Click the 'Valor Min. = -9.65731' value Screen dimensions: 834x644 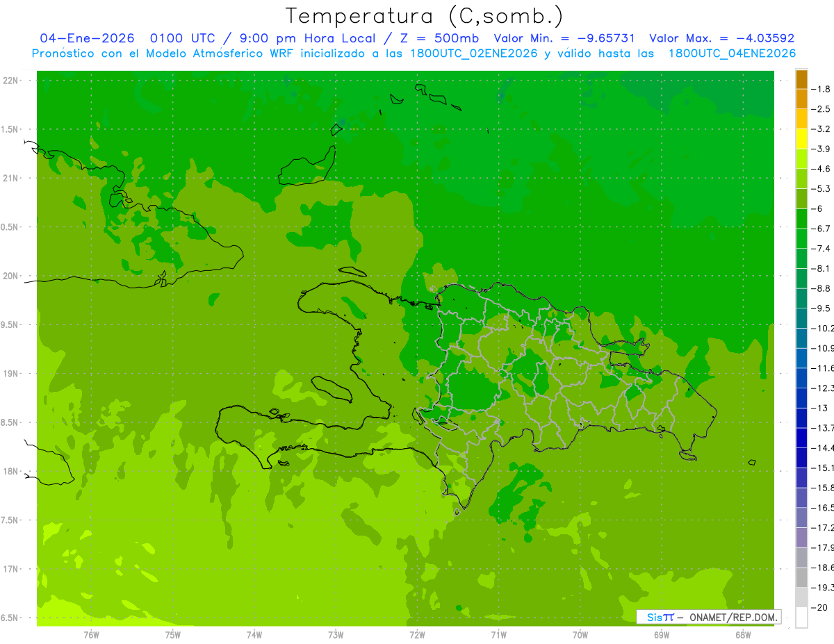tap(564, 38)
